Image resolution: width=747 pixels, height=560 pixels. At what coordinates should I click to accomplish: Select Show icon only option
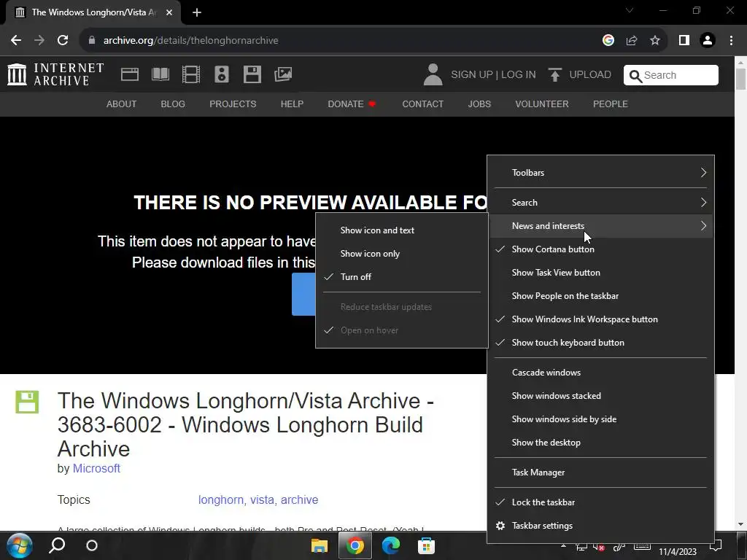[x=402, y=253]
